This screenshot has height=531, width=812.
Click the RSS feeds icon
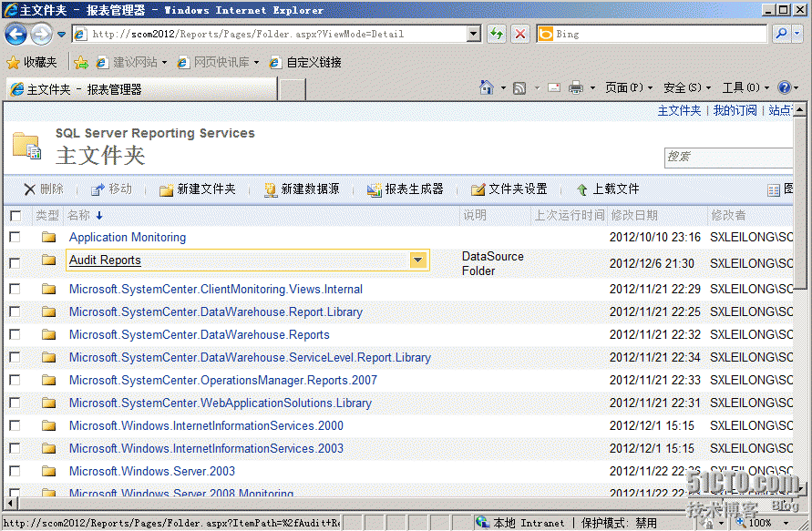pyautogui.click(x=519, y=88)
